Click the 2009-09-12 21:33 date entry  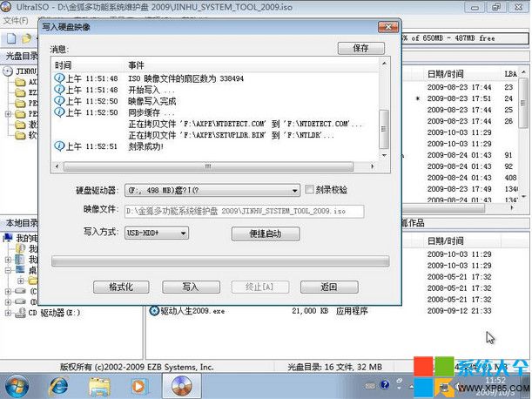(x=459, y=311)
